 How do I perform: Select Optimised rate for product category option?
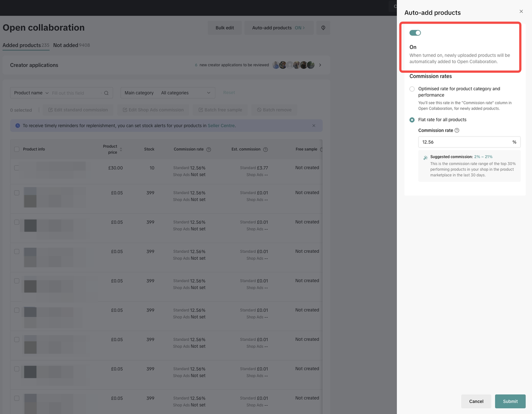tap(412, 89)
